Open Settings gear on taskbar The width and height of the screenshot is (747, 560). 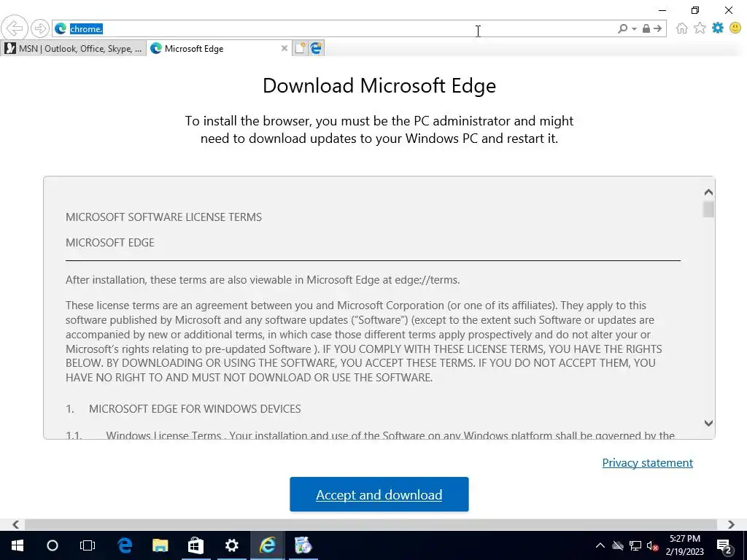coord(231,545)
